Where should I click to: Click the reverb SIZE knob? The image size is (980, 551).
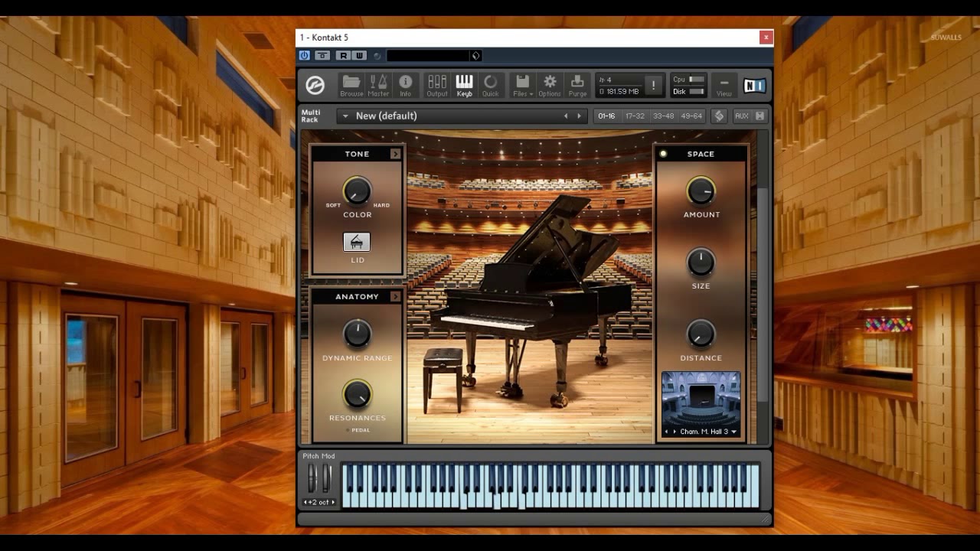pyautogui.click(x=701, y=262)
